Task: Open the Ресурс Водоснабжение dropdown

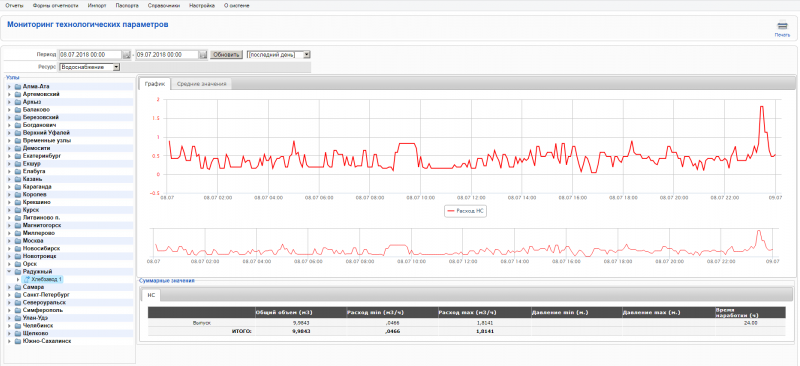Action: (x=90, y=67)
